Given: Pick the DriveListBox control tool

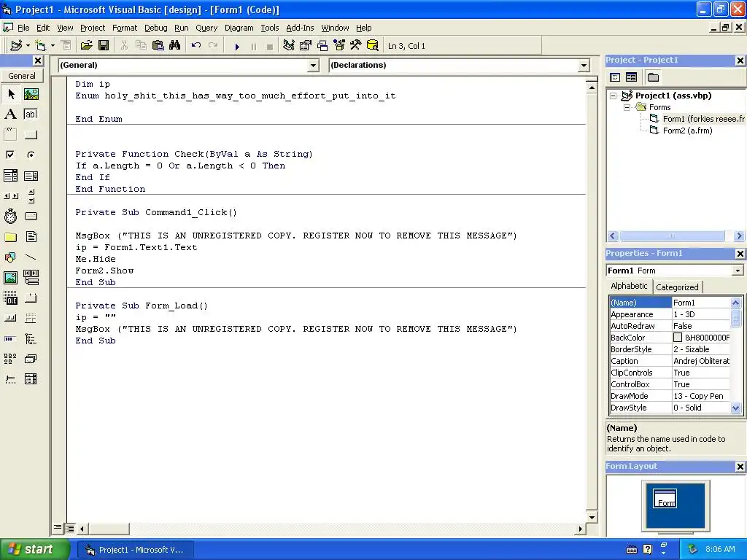Looking at the screenshot, I should click(31, 216).
